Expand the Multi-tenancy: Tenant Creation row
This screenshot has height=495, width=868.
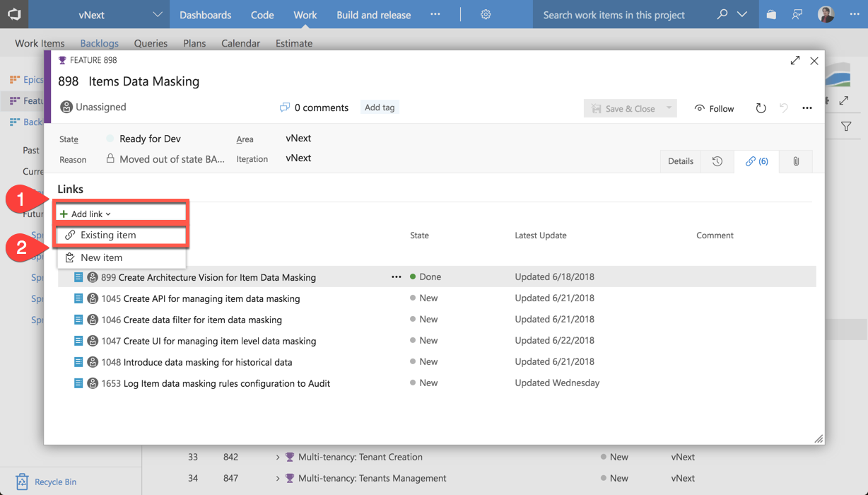click(x=278, y=458)
